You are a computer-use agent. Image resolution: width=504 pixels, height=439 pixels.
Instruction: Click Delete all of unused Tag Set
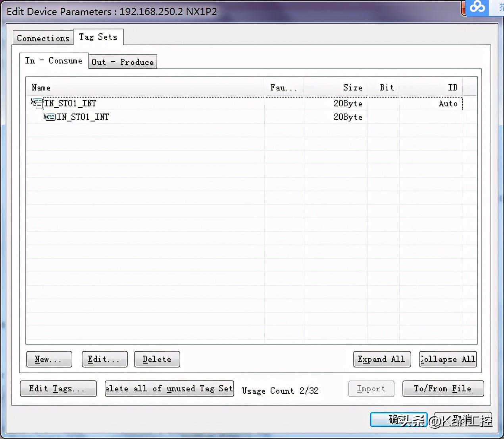pos(169,389)
